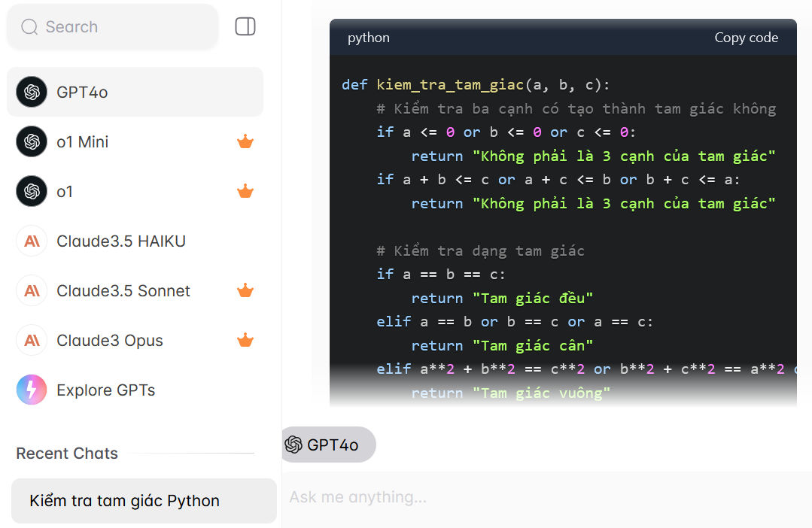Click the Explore GPTs lightning icon
The image size is (812, 528).
click(x=32, y=390)
